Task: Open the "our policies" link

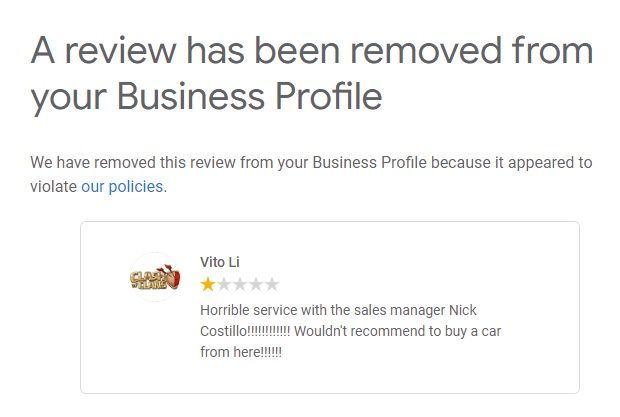Action: click(x=123, y=186)
